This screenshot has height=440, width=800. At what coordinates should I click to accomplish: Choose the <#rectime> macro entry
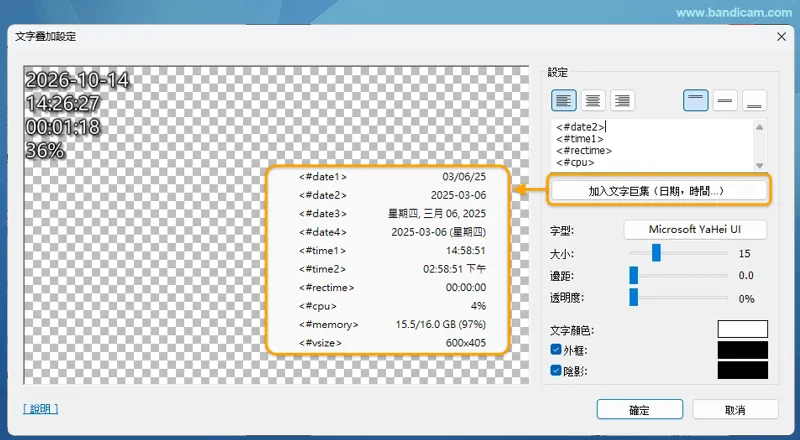point(392,287)
